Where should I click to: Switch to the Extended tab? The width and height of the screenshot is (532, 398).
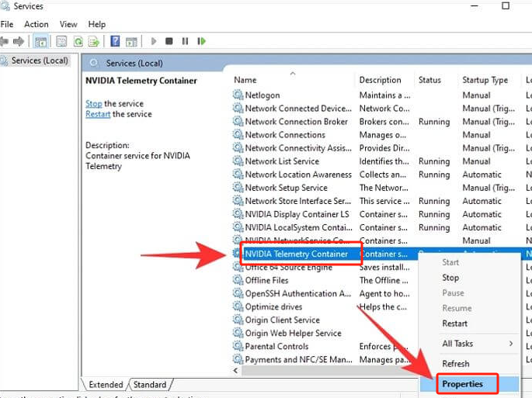pyautogui.click(x=106, y=385)
